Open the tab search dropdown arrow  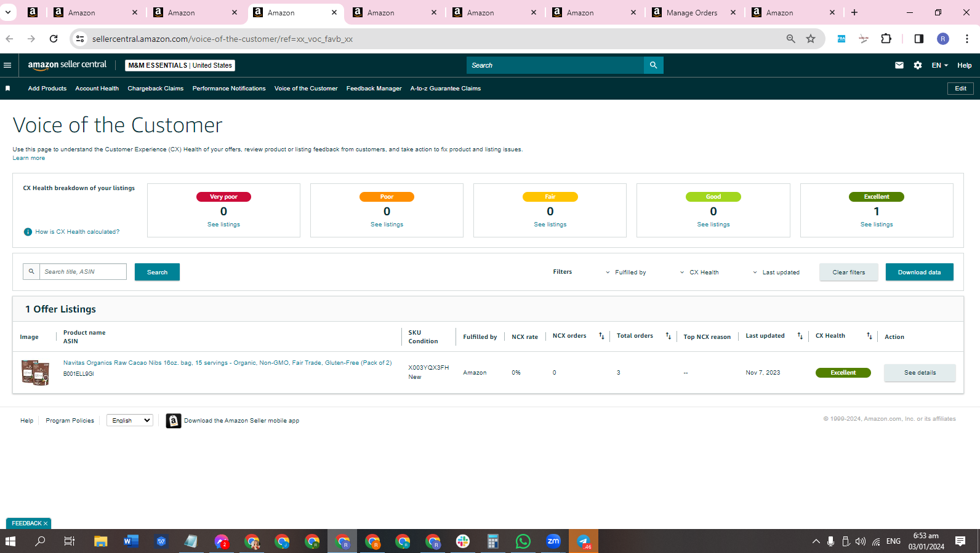tap(8, 12)
